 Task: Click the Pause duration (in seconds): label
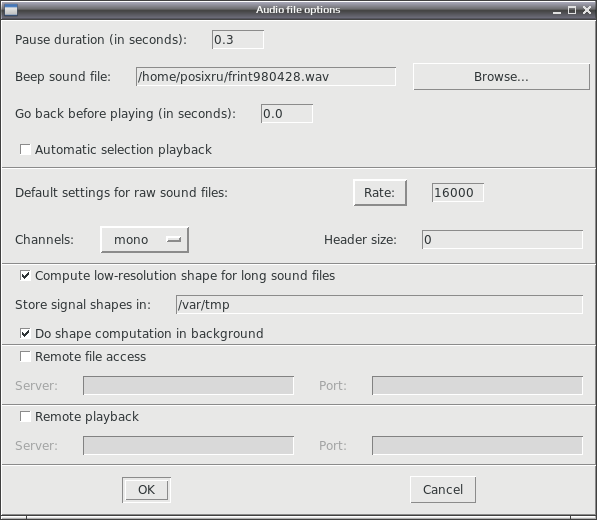(x=101, y=40)
